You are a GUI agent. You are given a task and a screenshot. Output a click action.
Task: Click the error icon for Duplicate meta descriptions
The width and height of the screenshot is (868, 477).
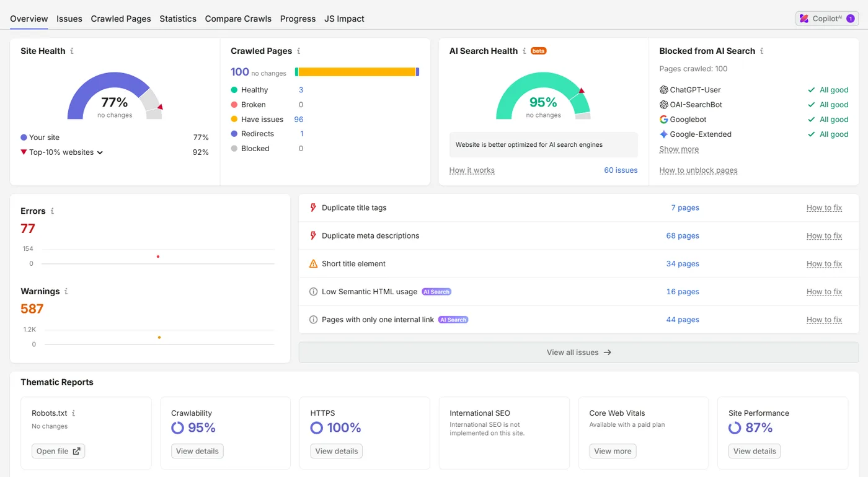[x=313, y=235]
